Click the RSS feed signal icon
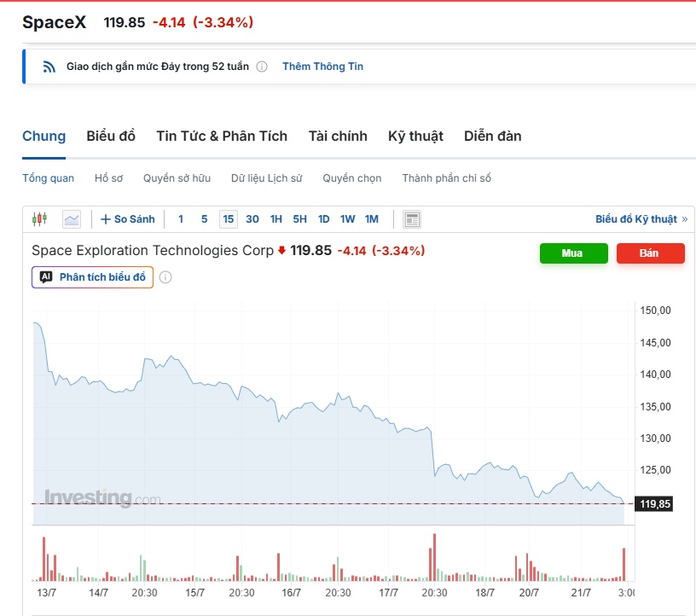 [49, 67]
